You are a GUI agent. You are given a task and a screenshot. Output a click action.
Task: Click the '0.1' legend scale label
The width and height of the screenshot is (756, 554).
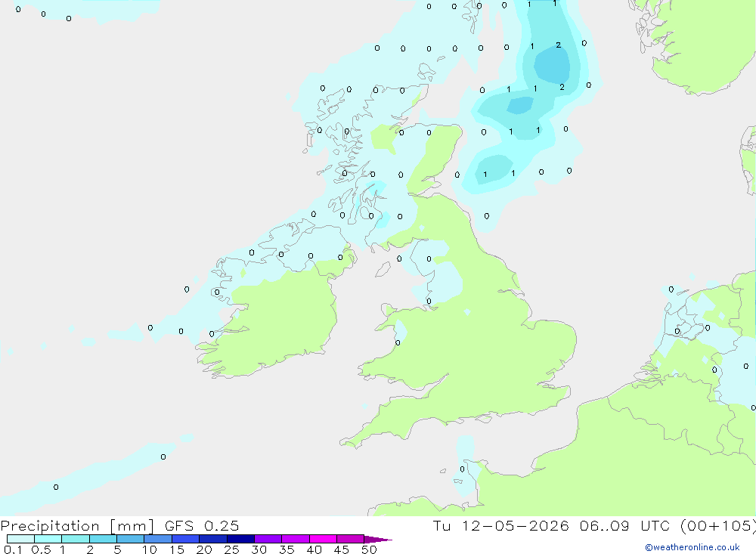click(x=13, y=549)
